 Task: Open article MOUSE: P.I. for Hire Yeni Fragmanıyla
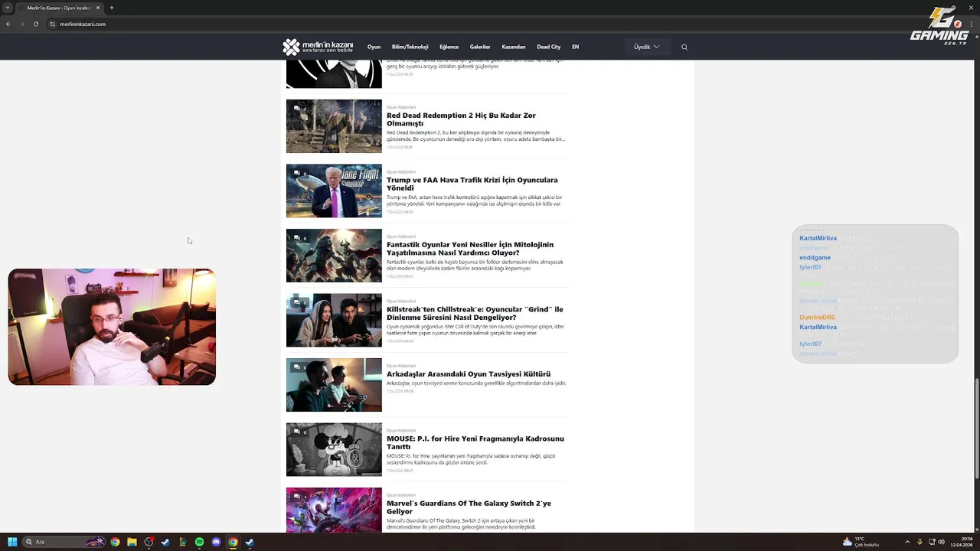(475, 442)
